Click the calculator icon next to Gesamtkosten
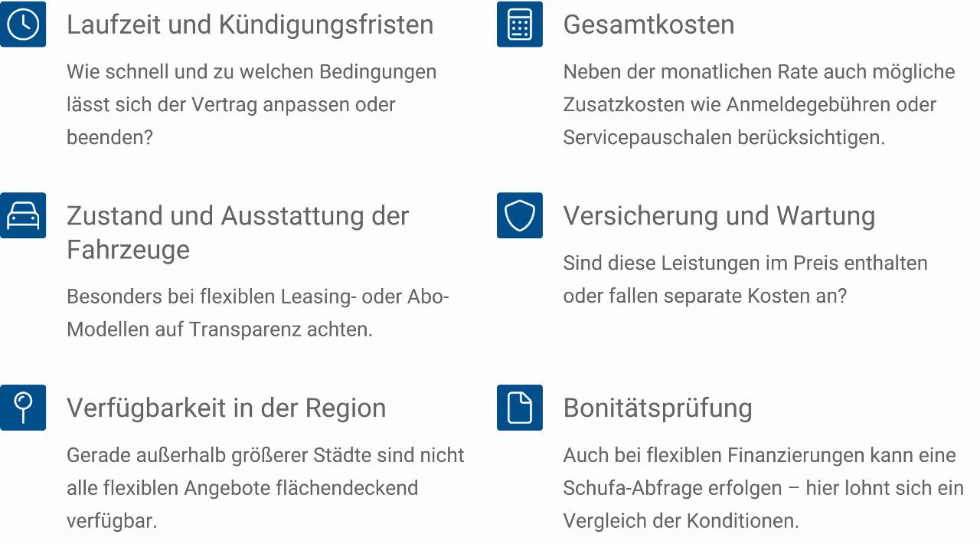The image size is (980, 544). (519, 25)
